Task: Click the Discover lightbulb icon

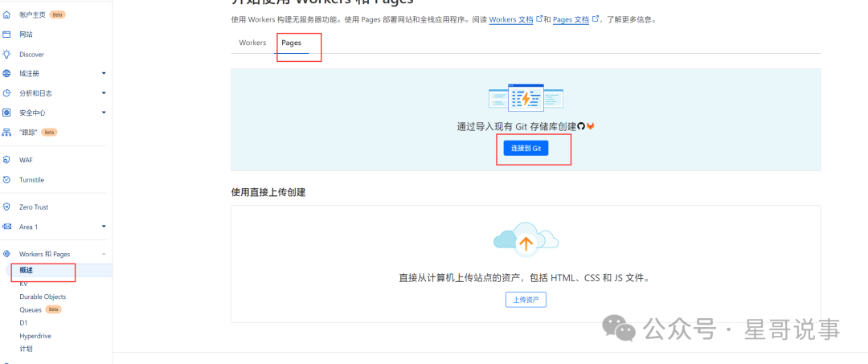Action: pos(6,54)
